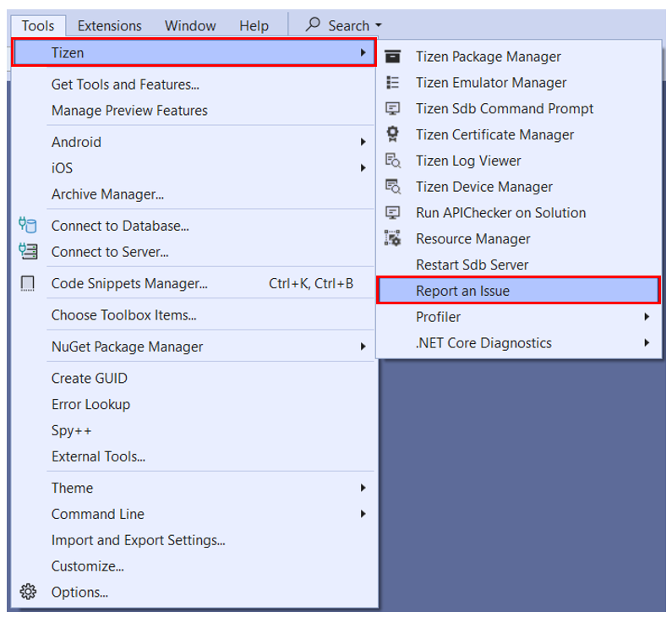
Task: Open the Extensions menu
Action: pyautogui.click(x=110, y=25)
